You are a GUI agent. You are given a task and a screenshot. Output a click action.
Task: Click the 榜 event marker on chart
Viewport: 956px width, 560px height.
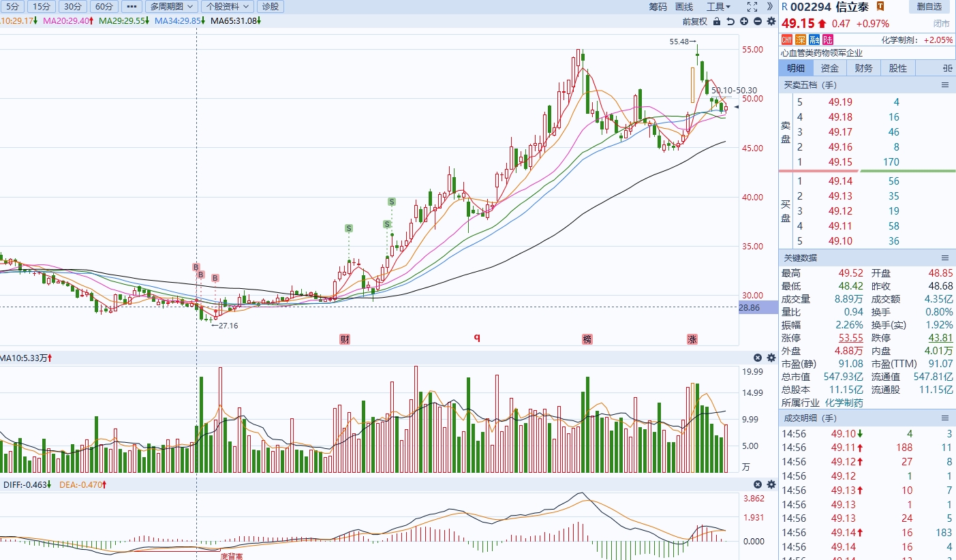[x=587, y=339]
